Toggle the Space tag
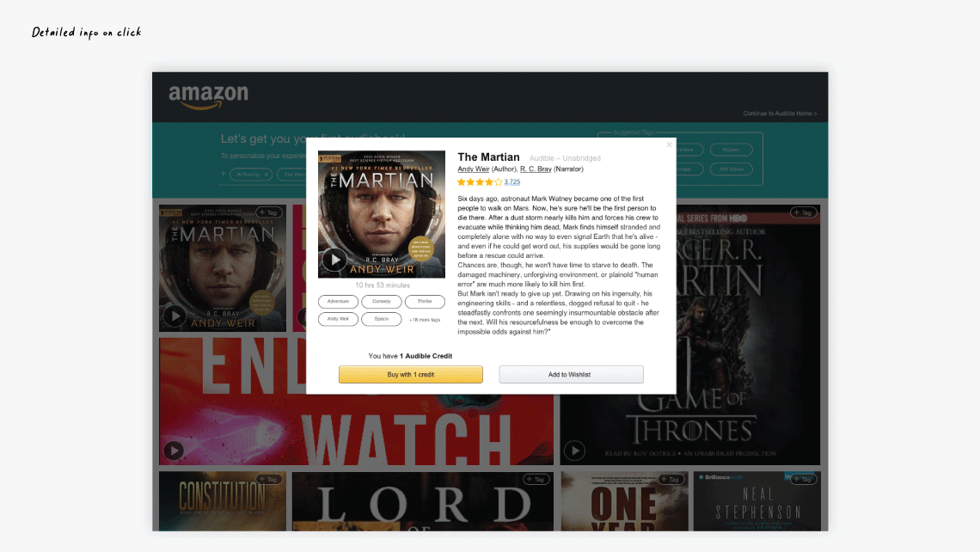Screen dimensions: 980x552 (381, 319)
